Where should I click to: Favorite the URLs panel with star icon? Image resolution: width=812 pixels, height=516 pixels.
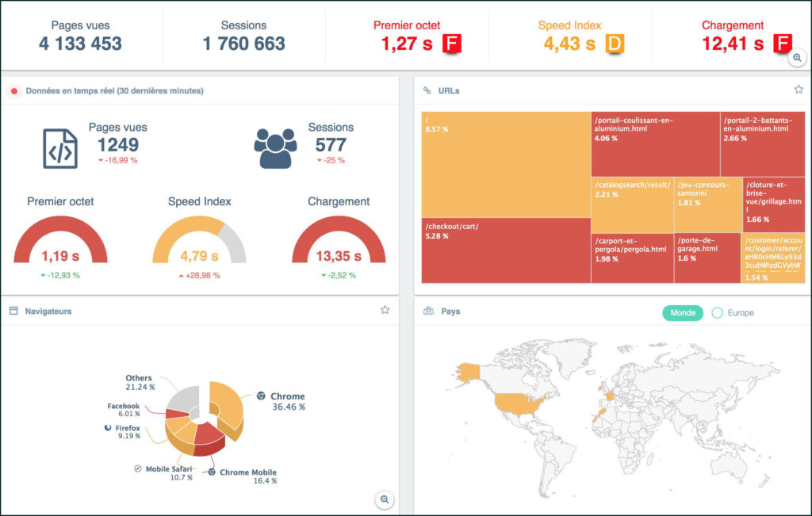[x=799, y=90]
